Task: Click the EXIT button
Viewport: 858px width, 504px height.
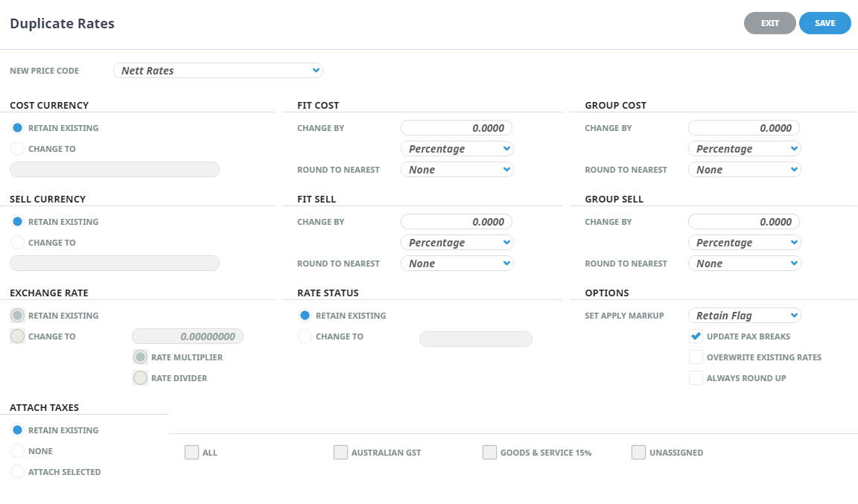Action: [769, 23]
